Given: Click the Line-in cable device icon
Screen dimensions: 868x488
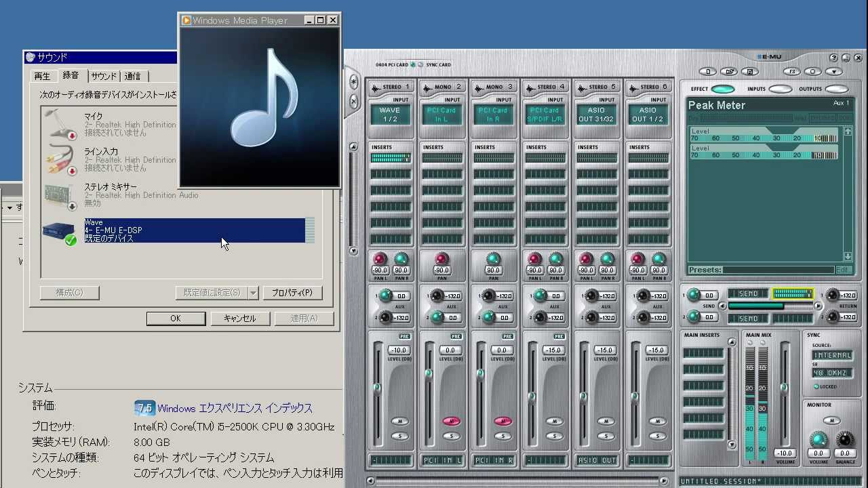Looking at the screenshot, I should point(60,160).
